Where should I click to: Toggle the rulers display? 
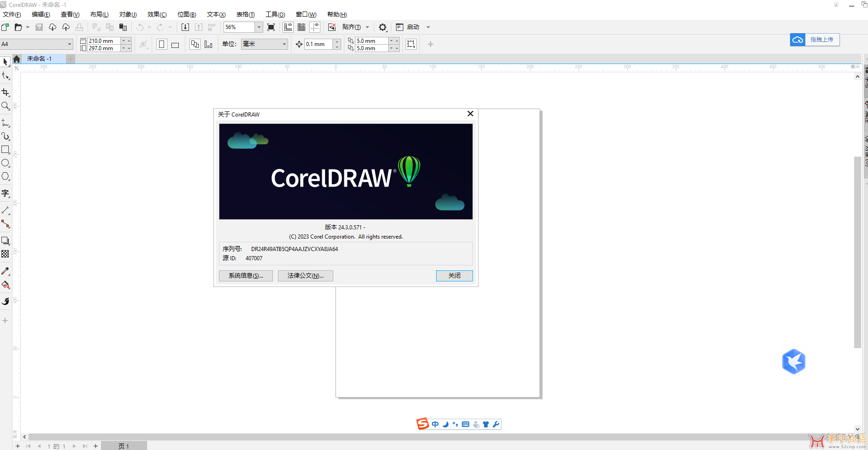(288, 27)
